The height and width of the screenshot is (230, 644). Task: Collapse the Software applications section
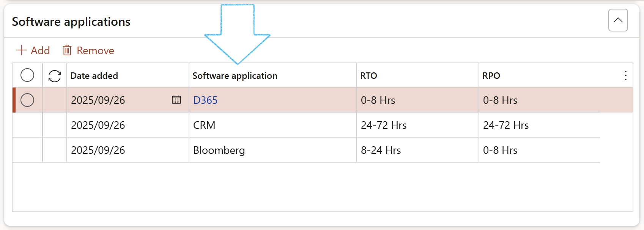point(618,20)
